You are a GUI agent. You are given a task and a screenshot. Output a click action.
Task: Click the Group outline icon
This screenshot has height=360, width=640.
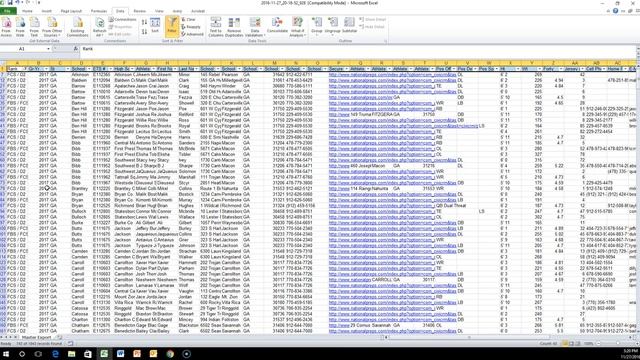(317, 25)
